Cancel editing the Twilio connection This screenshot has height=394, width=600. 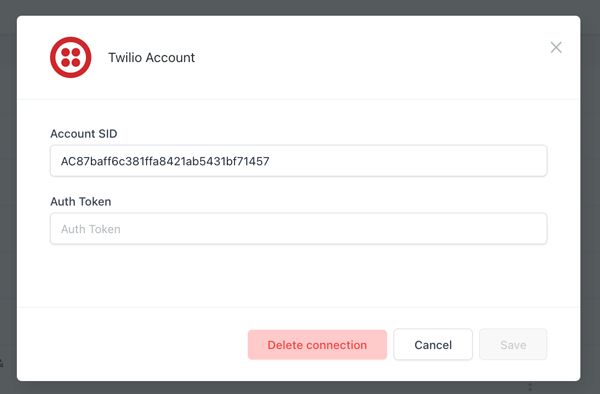(433, 345)
